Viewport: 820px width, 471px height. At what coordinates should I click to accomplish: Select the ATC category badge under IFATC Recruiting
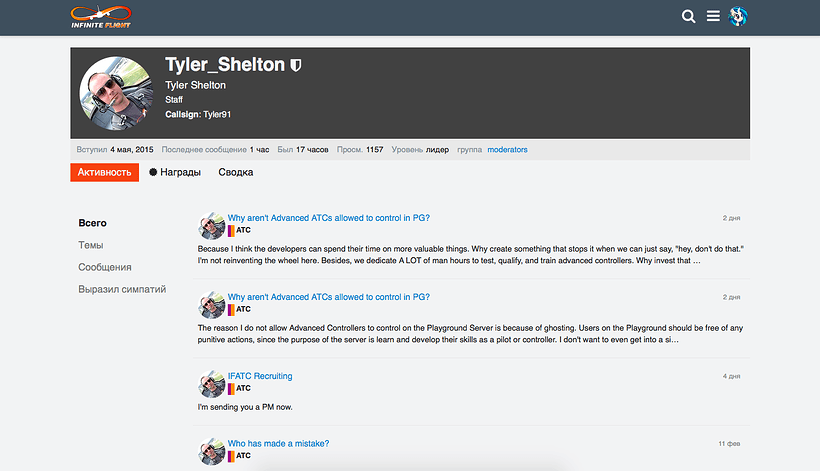pyautogui.click(x=240, y=388)
